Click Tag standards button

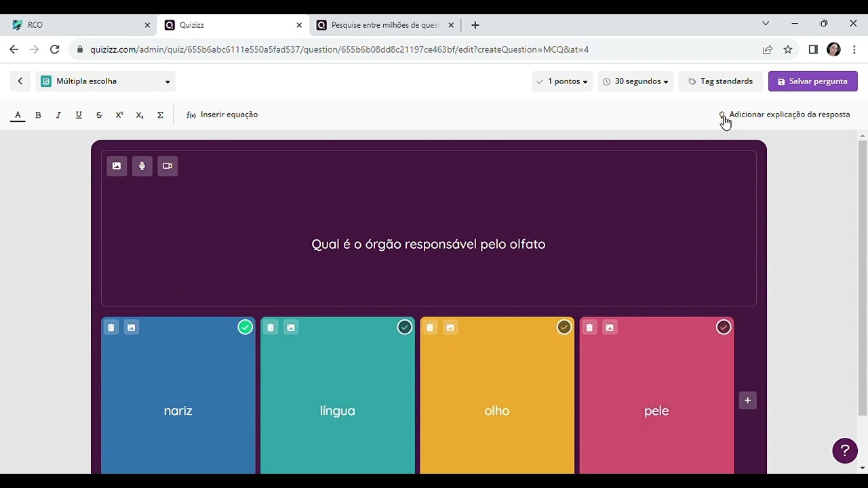coord(721,81)
